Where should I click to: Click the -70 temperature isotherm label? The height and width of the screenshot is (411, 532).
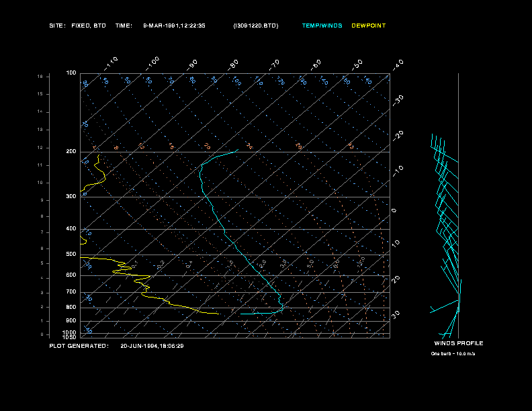274,64
